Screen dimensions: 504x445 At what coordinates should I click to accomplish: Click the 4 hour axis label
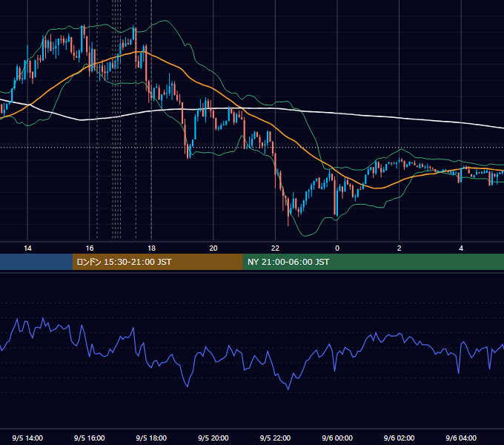click(461, 248)
